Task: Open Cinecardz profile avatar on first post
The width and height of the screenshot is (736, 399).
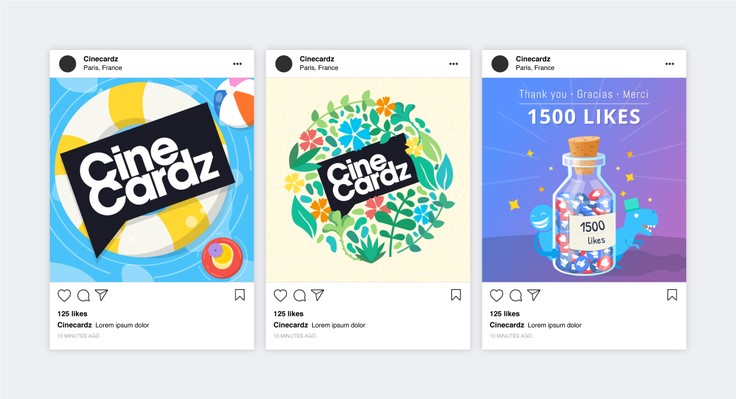Action: [68, 64]
